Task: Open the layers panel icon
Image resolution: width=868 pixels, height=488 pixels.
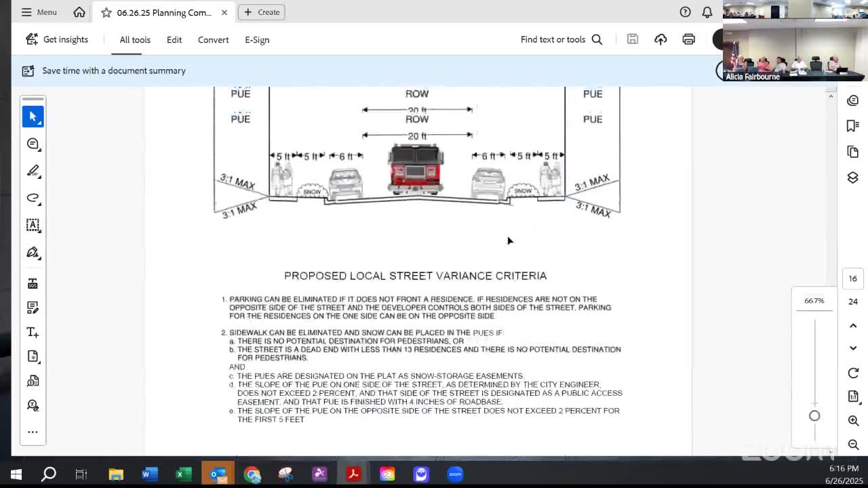Action: [853, 178]
